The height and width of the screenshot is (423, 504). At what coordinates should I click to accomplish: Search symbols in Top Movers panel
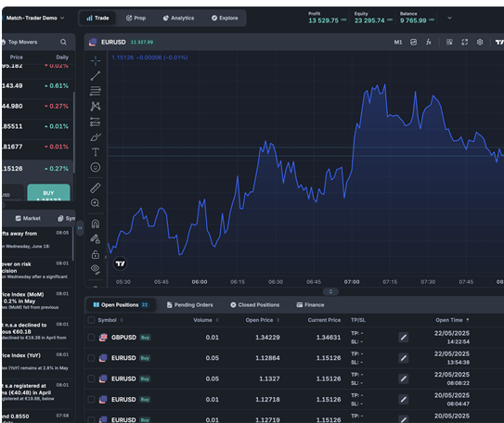pos(63,42)
